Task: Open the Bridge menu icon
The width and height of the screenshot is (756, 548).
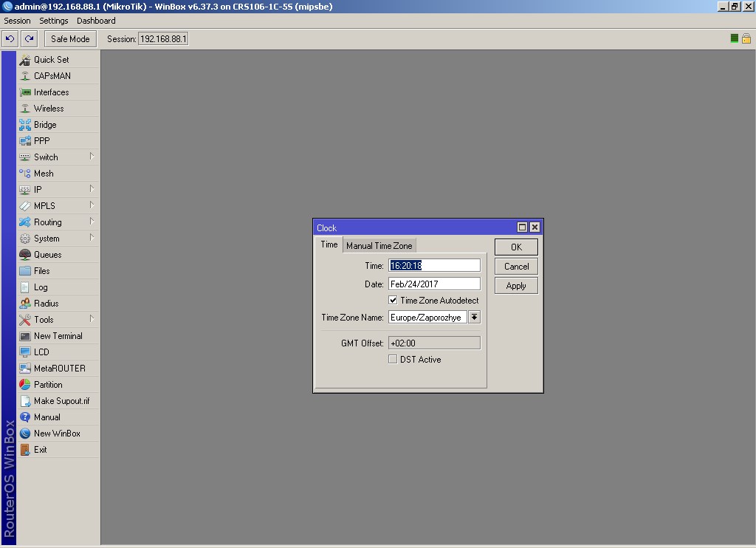Action: click(25, 125)
